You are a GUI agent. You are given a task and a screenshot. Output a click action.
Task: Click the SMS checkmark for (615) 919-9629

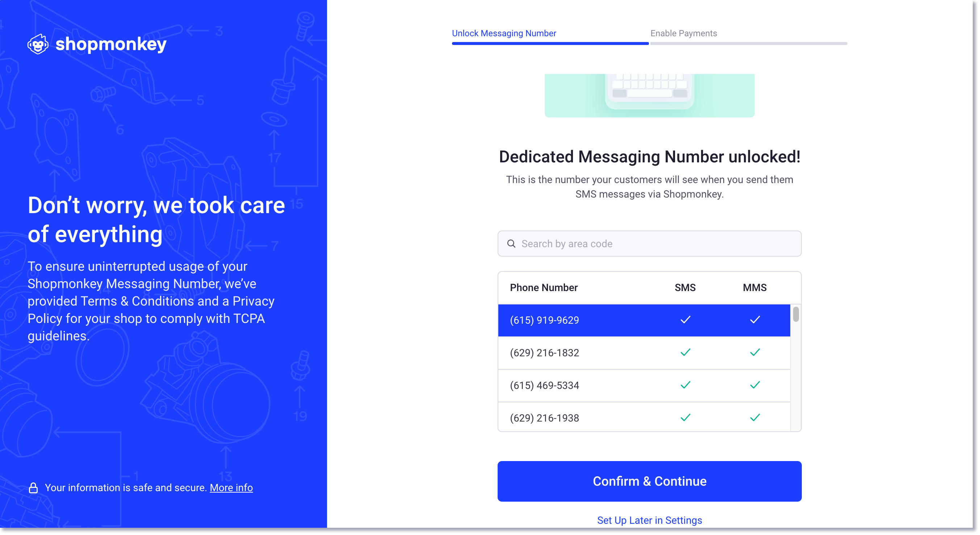coord(685,320)
